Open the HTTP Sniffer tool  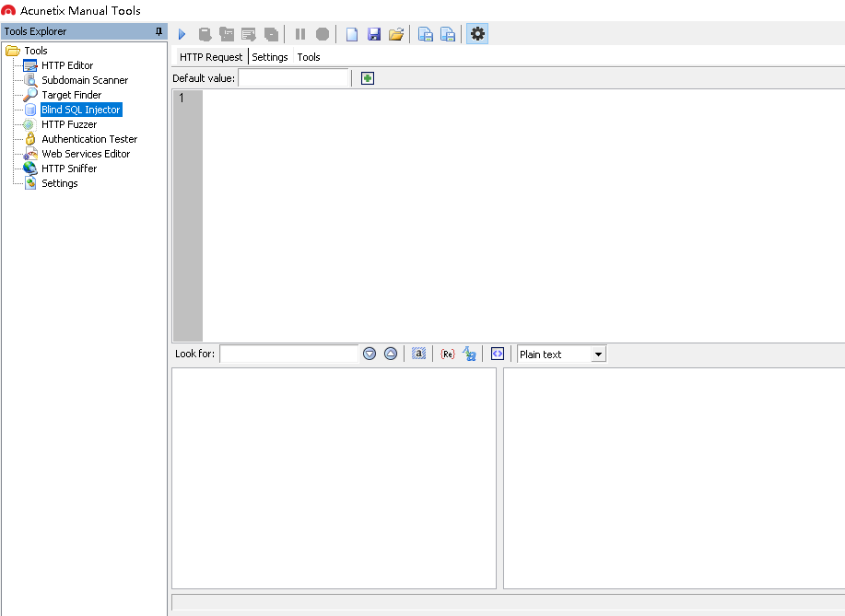click(x=69, y=169)
